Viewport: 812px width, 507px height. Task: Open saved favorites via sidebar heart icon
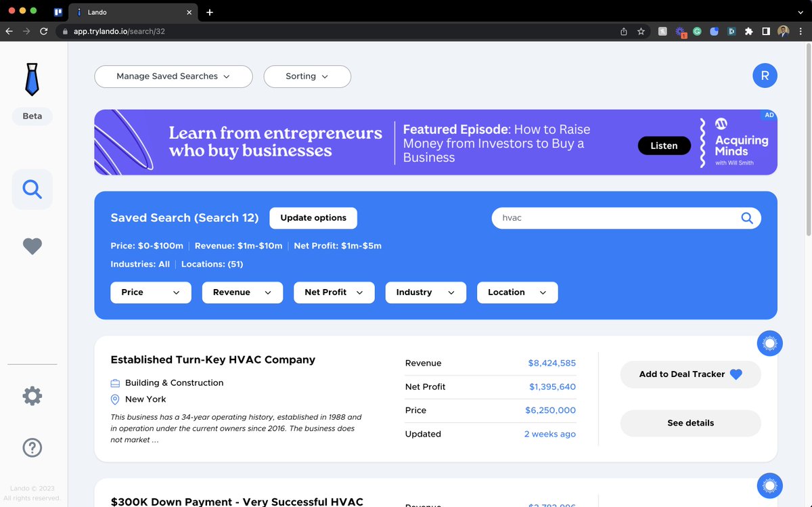coord(32,246)
